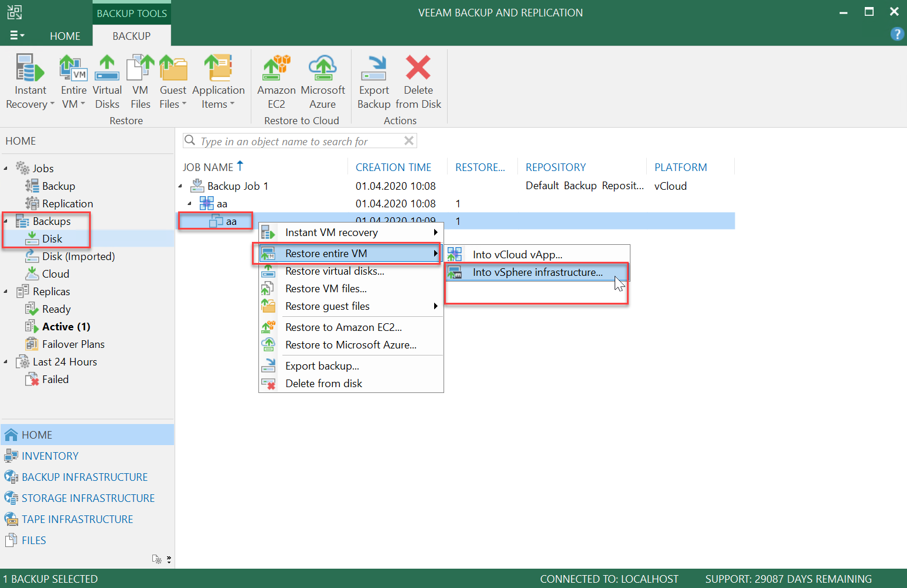This screenshot has height=588, width=907.
Task: Clear the search box with X
Action: click(409, 141)
